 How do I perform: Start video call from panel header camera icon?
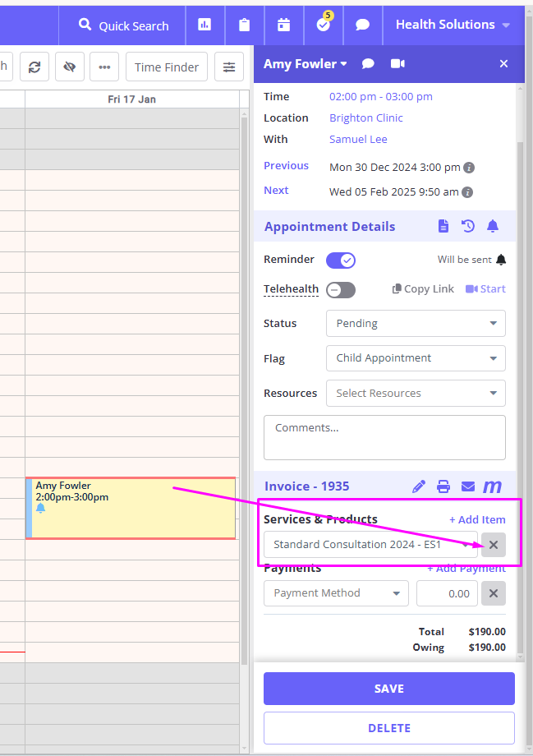click(397, 63)
